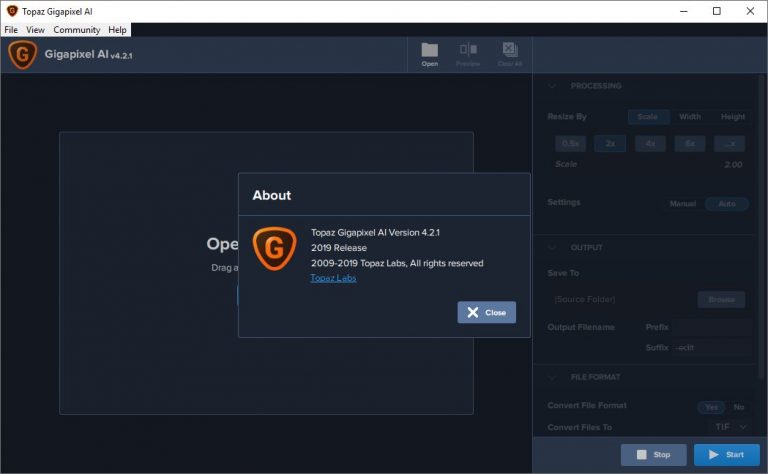
Task: Click the Topaz shield logo in About dialog
Action: pos(274,248)
